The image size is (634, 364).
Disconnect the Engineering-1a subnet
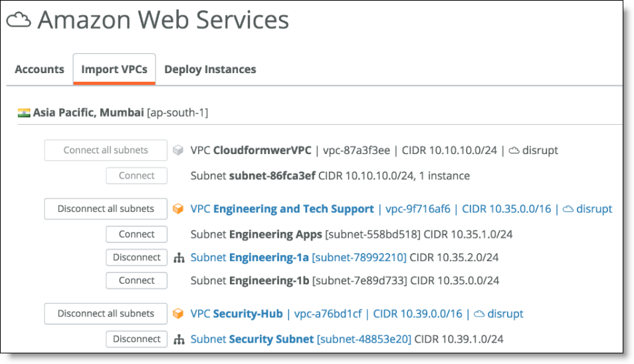pyautogui.click(x=137, y=257)
